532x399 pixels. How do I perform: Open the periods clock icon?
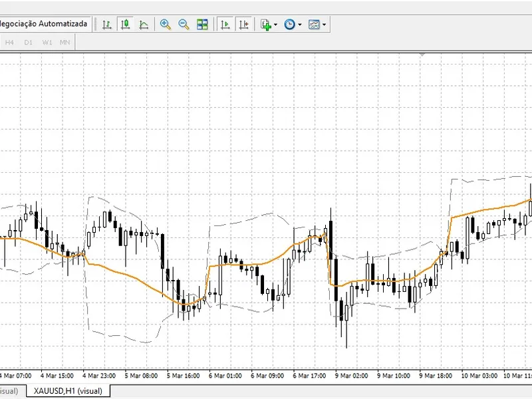(x=289, y=25)
